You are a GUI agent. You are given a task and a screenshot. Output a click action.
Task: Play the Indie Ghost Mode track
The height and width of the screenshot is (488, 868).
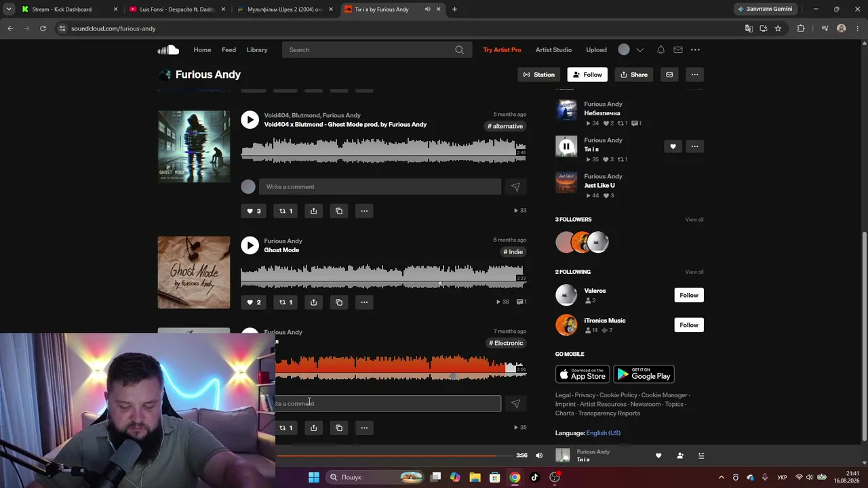250,245
